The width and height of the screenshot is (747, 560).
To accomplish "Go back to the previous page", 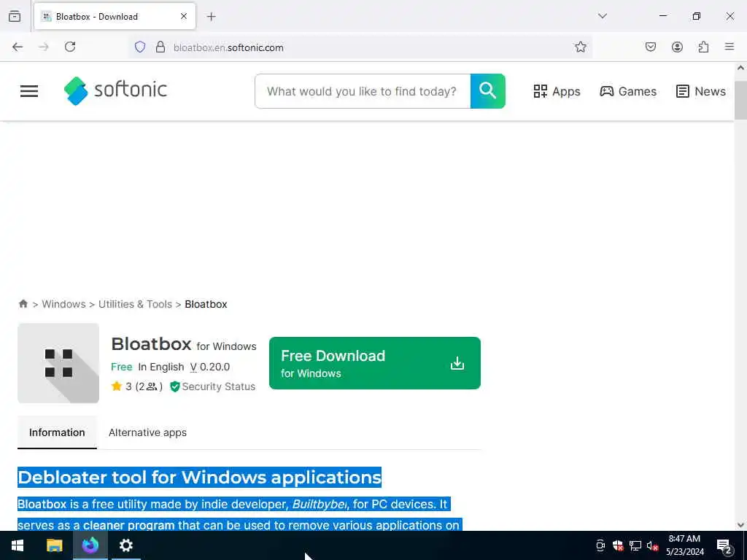I will click(x=18, y=47).
